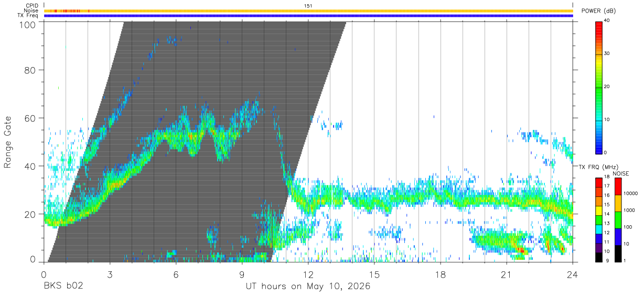This screenshot has height=297, width=644.
Task: Click the 80 tick label on range axis
Action: [30, 70]
